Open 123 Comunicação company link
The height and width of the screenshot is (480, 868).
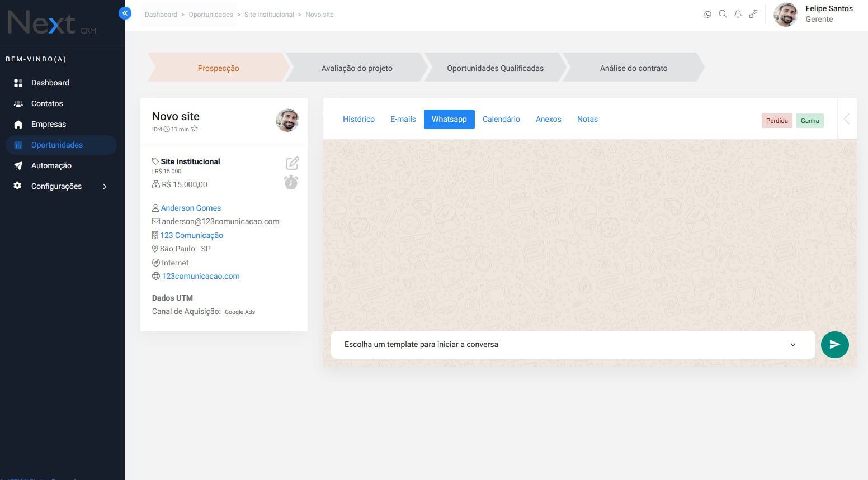(x=191, y=235)
